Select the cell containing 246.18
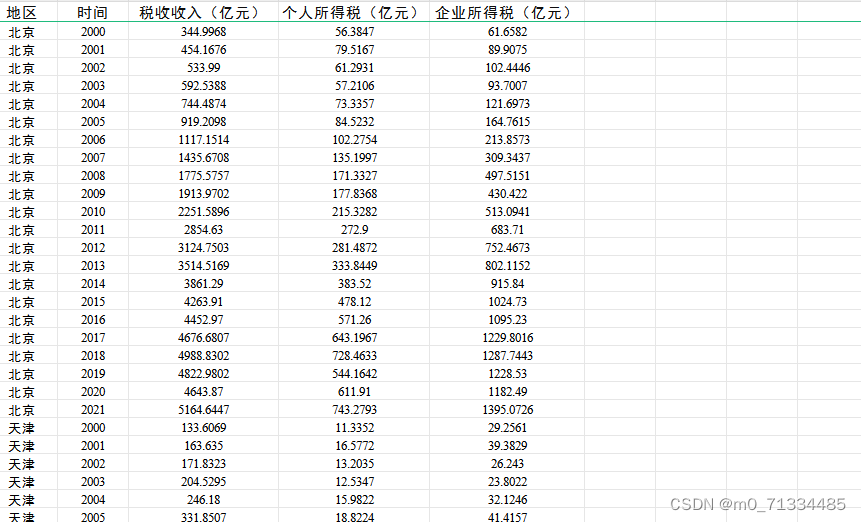The image size is (861, 522). point(204,500)
